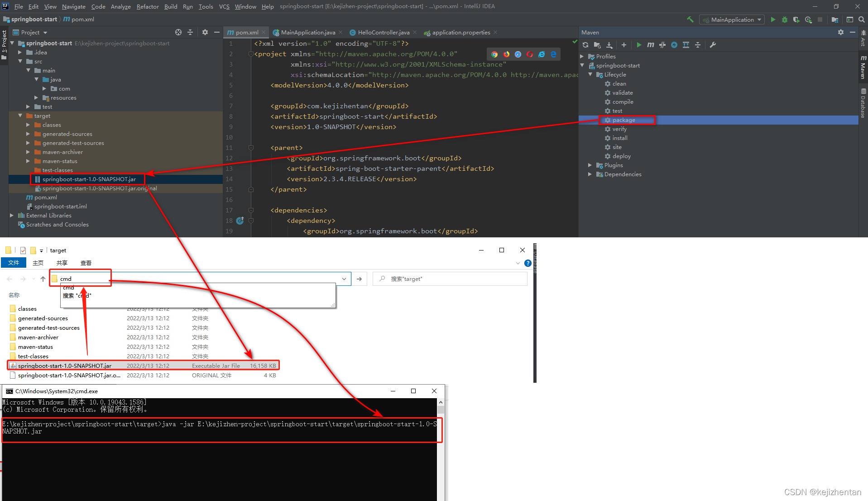
Task: Expand the .idea folder in project tree
Action: (20, 53)
